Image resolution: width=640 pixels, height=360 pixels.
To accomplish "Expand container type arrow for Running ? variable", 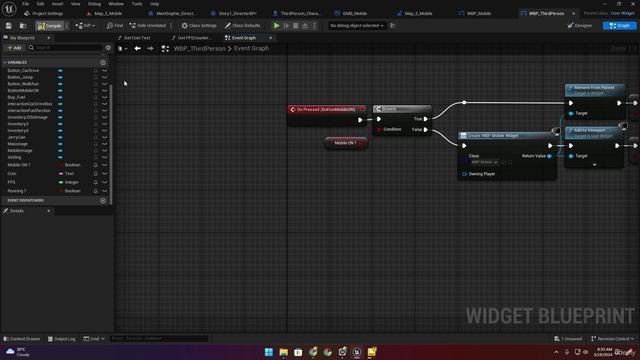I will (104, 191).
